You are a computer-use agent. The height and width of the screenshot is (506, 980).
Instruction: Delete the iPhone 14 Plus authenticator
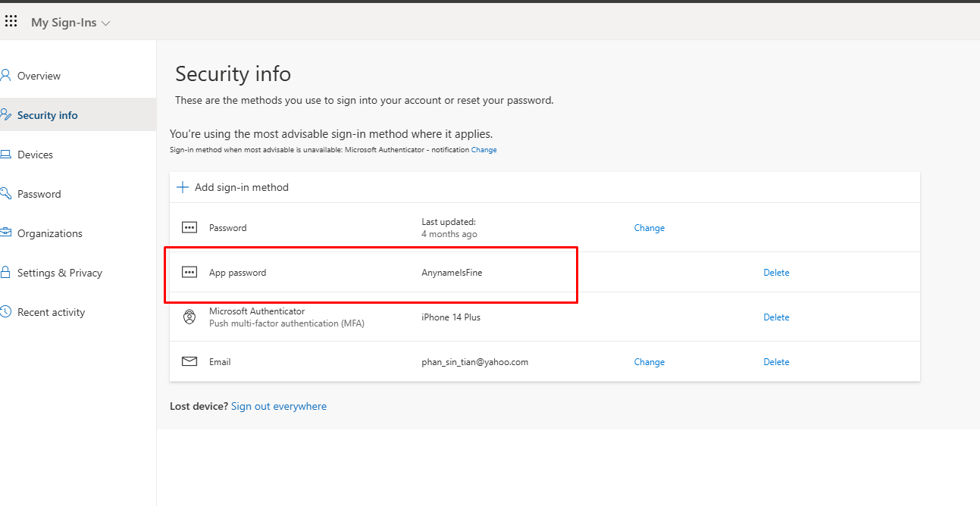[x=776, y=317]
